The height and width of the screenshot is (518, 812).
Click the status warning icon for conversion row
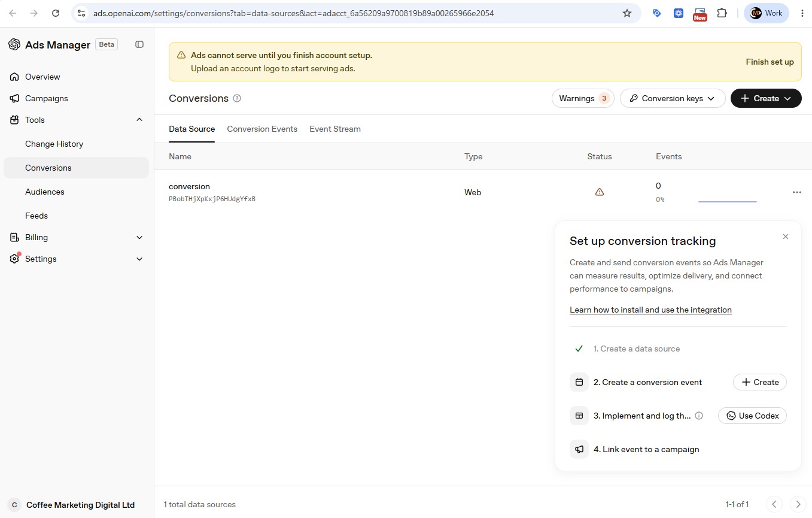600,192
